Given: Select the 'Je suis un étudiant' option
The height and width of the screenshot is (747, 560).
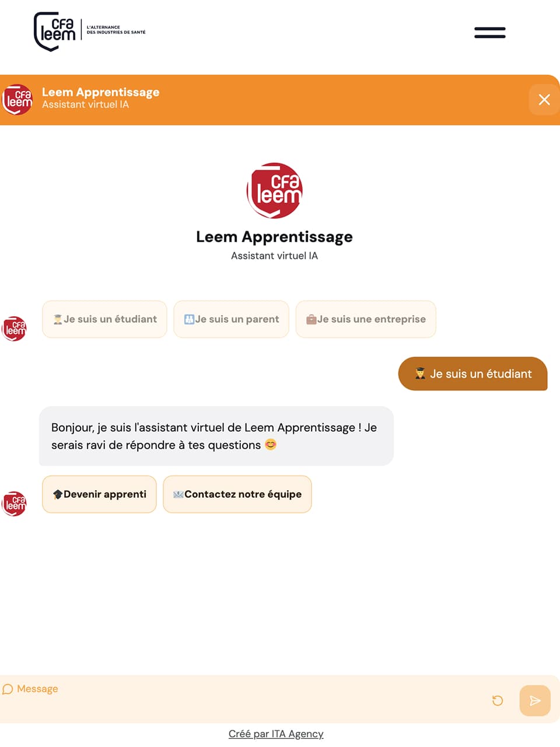Looking at the screenshot, I should tap(104, 319).
